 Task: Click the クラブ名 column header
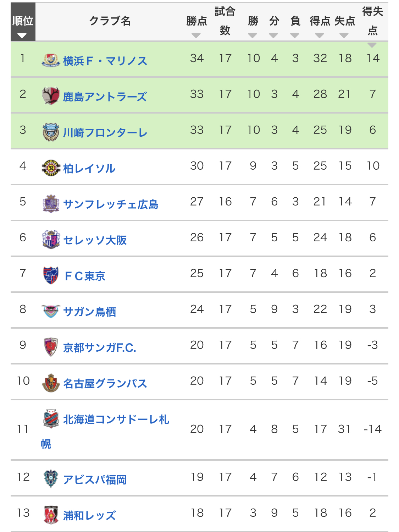point(110,21)
